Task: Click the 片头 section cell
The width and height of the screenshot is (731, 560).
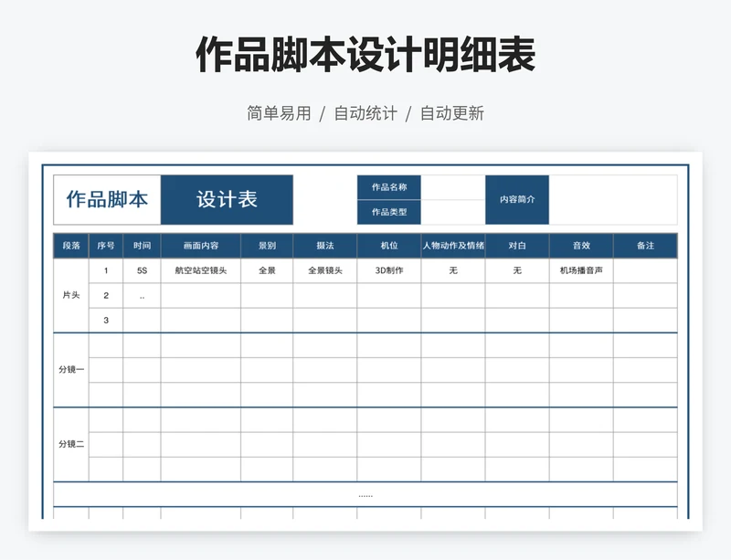Action: pos(71,295)
